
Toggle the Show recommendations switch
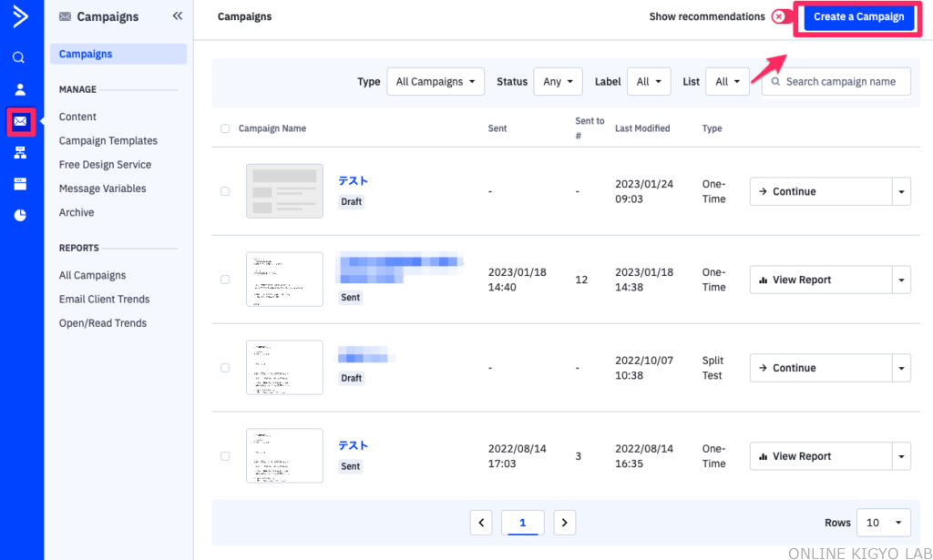coord(780,17)
